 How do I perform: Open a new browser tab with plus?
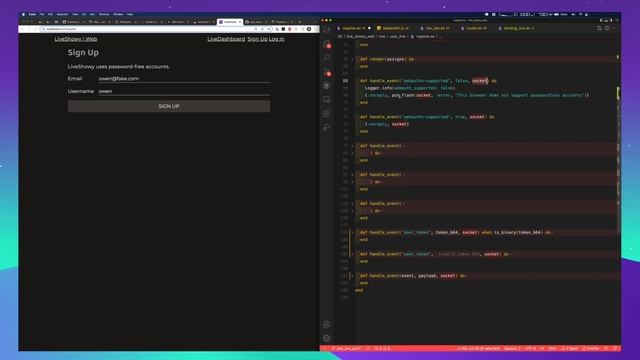[300, 22]
